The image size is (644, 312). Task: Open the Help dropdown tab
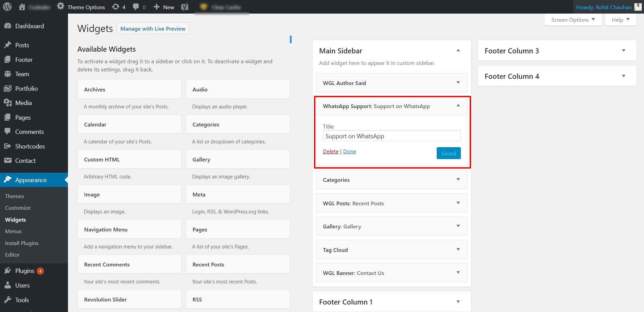pyautogui.click(x=621, y=20)
